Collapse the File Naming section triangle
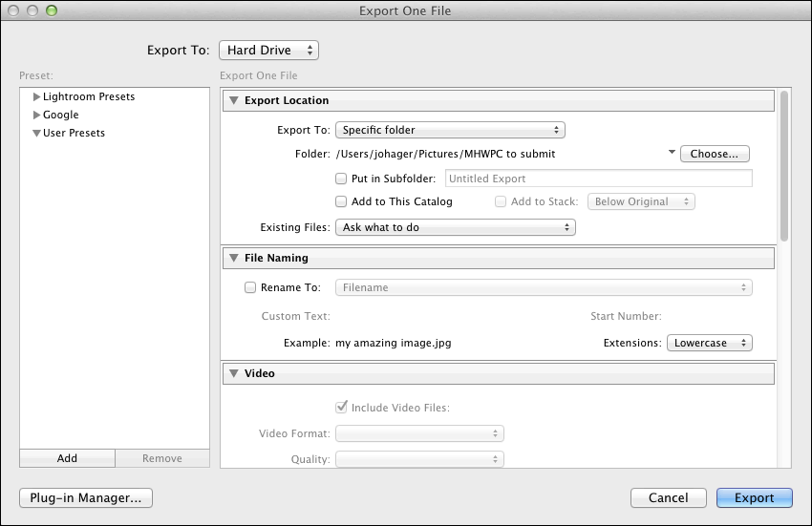The height and width of the screenshot is (526, 812). tap(232, 258)
